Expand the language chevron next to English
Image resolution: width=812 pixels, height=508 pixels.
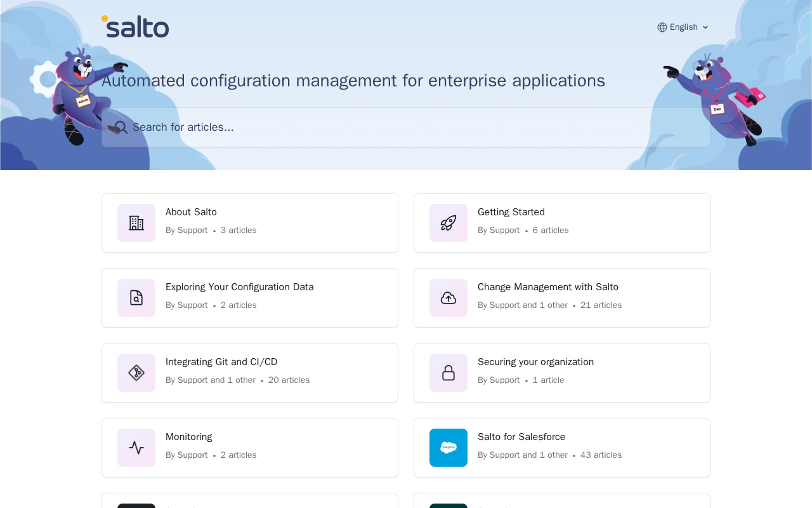pos(705,27)
